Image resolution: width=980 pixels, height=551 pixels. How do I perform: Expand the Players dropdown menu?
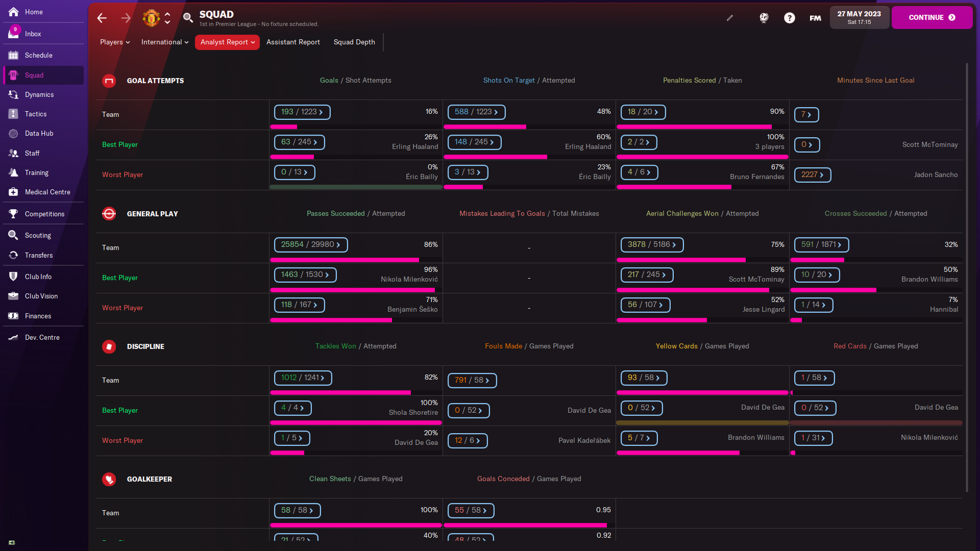(x=115, y=42)
